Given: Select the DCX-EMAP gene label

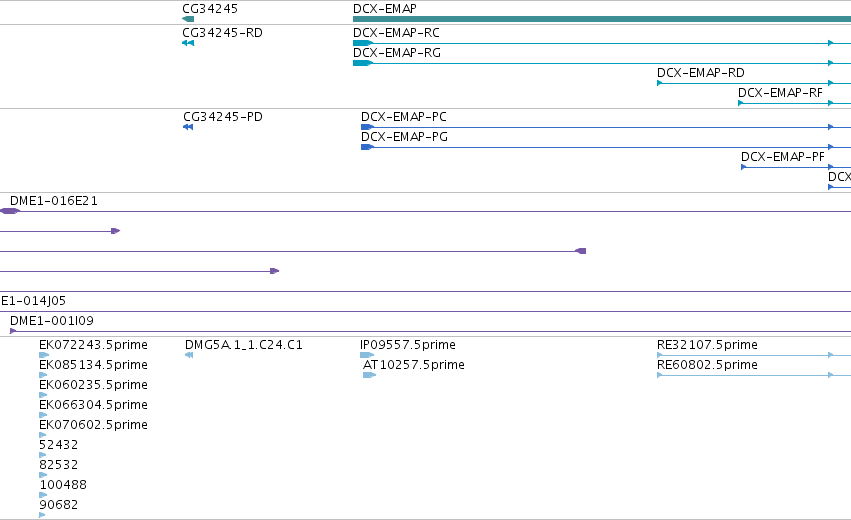Looking at the screenshot, I should click(385, 9).
